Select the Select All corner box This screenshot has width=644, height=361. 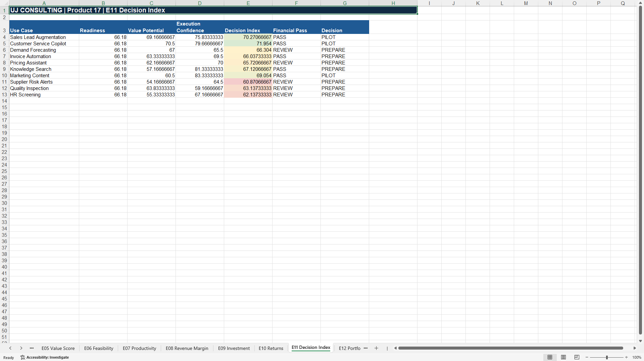(x=4, y=3)
